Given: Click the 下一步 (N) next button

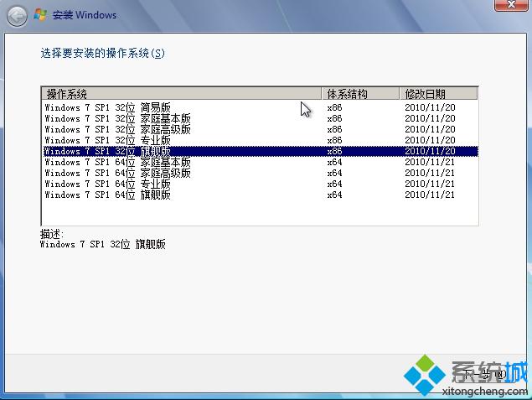Looking at the screenshot, I should (484, 374).
